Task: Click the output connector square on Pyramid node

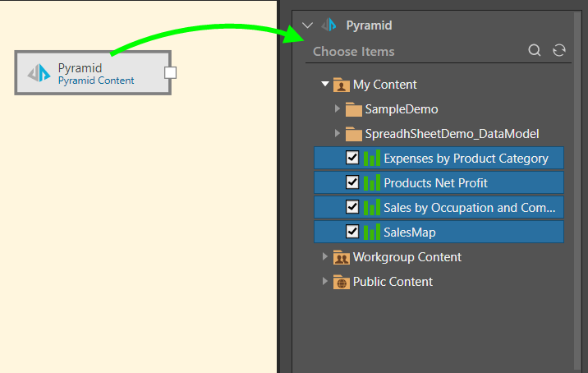Action: tap(170, 73)
